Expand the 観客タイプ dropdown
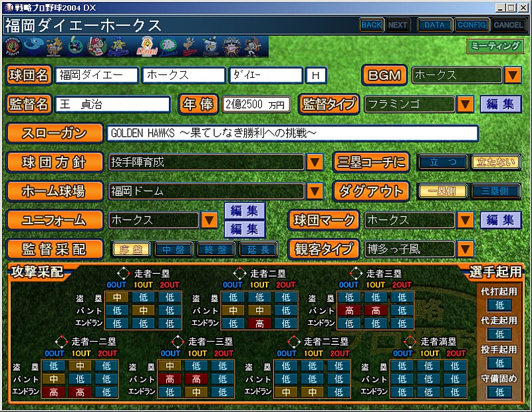The width and height of the screenshot is (532, 412). pyautogui.click(x=465, y=250)
